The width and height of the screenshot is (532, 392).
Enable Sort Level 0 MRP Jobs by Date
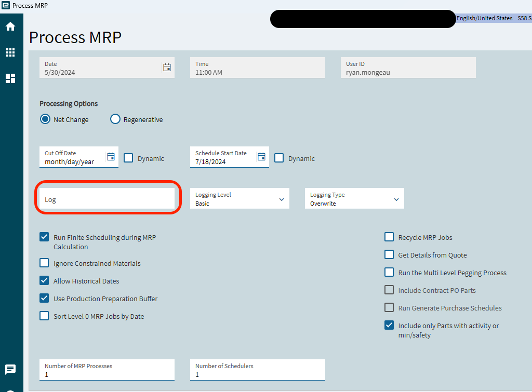pyautogui.click(x=44, y=316)
